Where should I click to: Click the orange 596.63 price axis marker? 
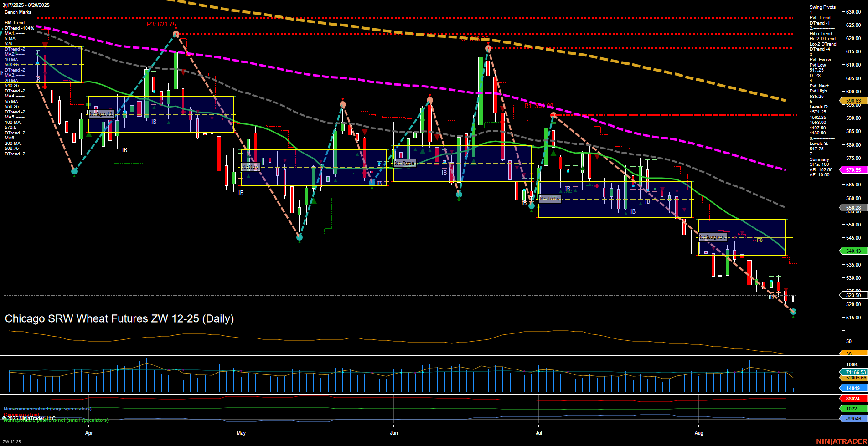pyautogui.click(x=852, y=101)
